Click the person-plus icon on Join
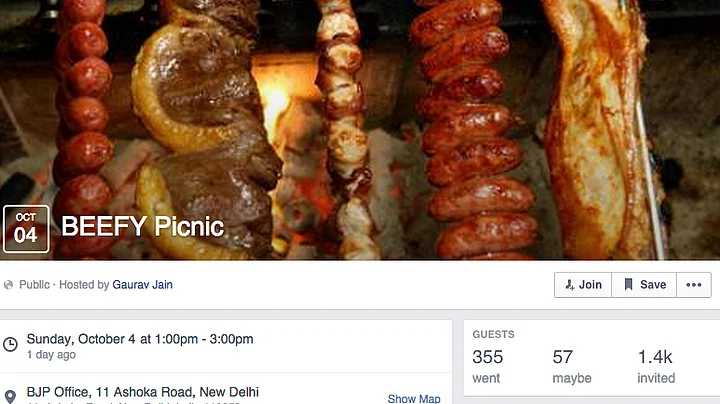The height and width of the screenshot is (404, 720). click(569, 285)
